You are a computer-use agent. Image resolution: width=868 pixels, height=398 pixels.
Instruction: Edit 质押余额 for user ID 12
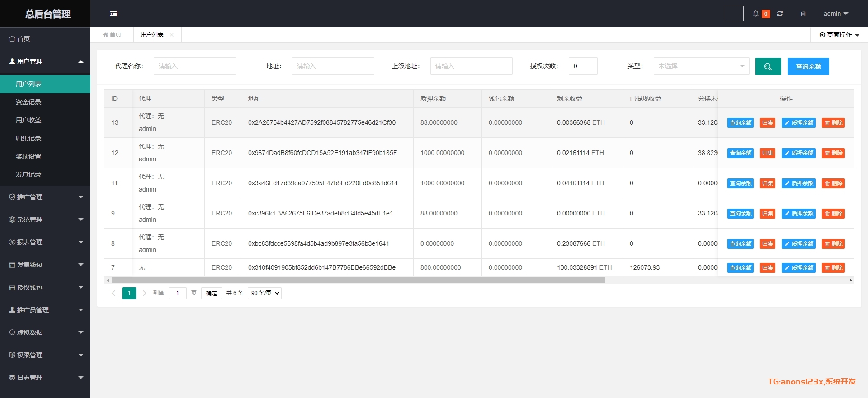798,153
